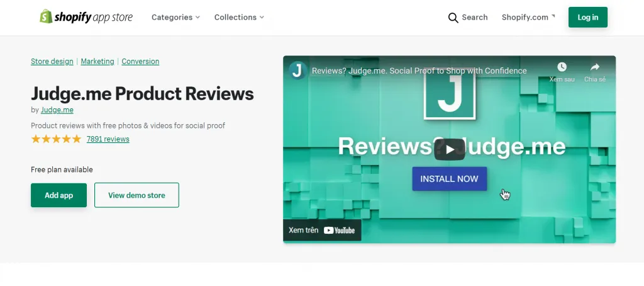Screen dimensions: 644x286
Task: Click the 'Free plan available' text
Action: (x=62, y=169)
